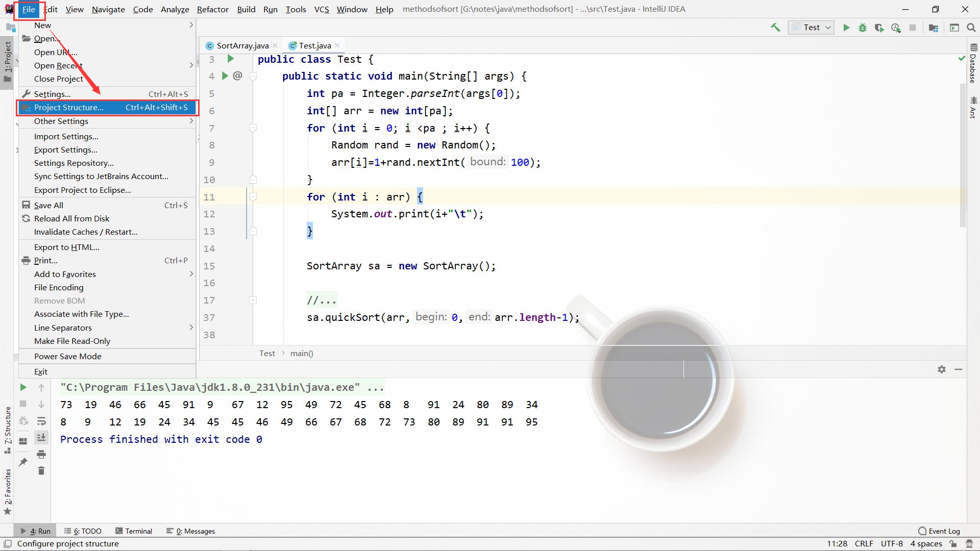Run with Coverage using the shield icon
The height and width of the screenshot is (551, 980).
point(879,28)
